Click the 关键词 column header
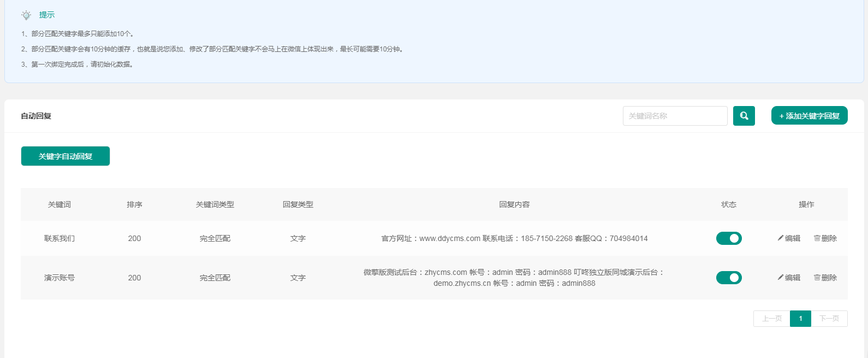 (x=60, y=204)
